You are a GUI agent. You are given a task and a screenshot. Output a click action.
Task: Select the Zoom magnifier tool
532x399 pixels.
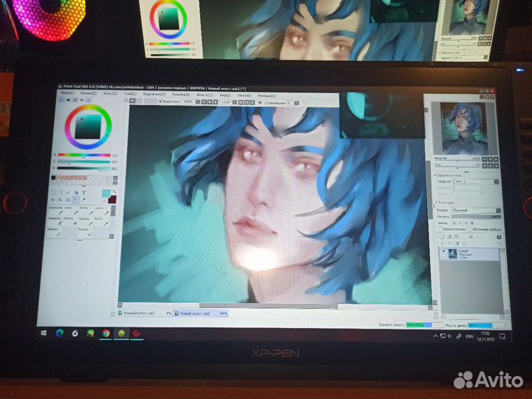click(61, 199)
